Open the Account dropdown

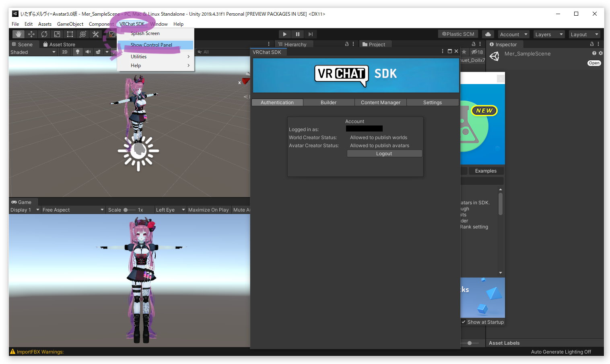coord(513,34)
